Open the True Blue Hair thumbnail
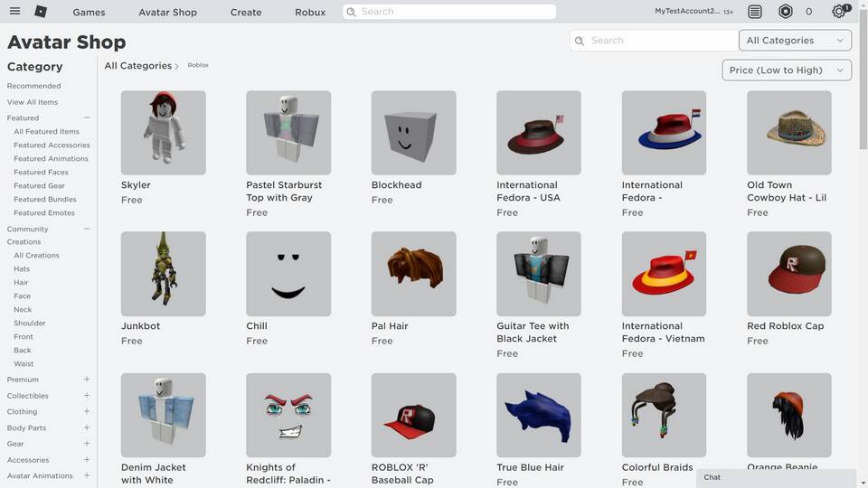Viewport: 868px width, 488px height. [x=539, y=415]
